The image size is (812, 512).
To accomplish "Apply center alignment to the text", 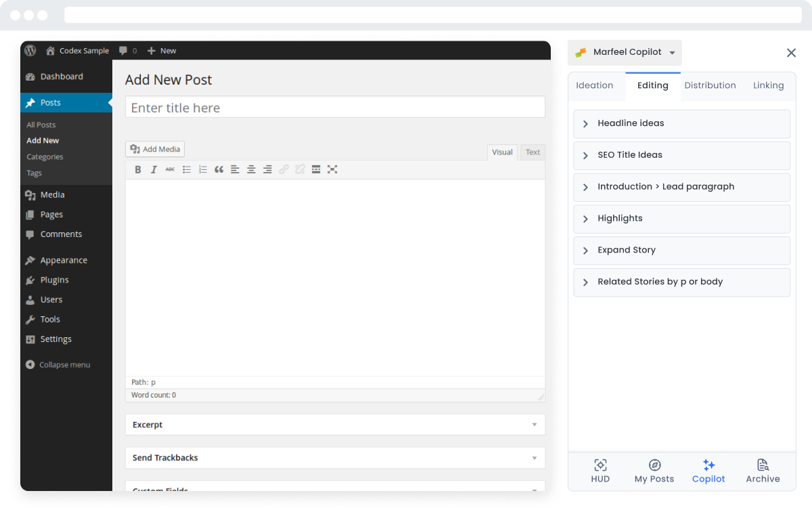I will (x=251, y=169).
